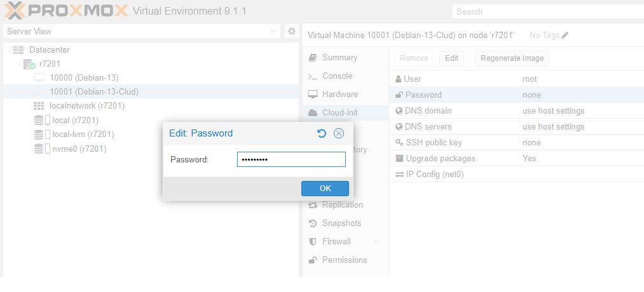The height and width of the screenshot is (292, 644).
Task: Click the reset icon in Edit Password dialog
Action: 322,133
